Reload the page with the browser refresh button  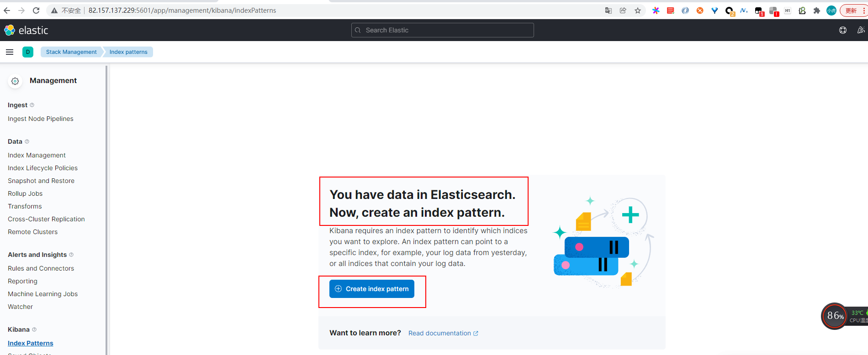point(36,10)
